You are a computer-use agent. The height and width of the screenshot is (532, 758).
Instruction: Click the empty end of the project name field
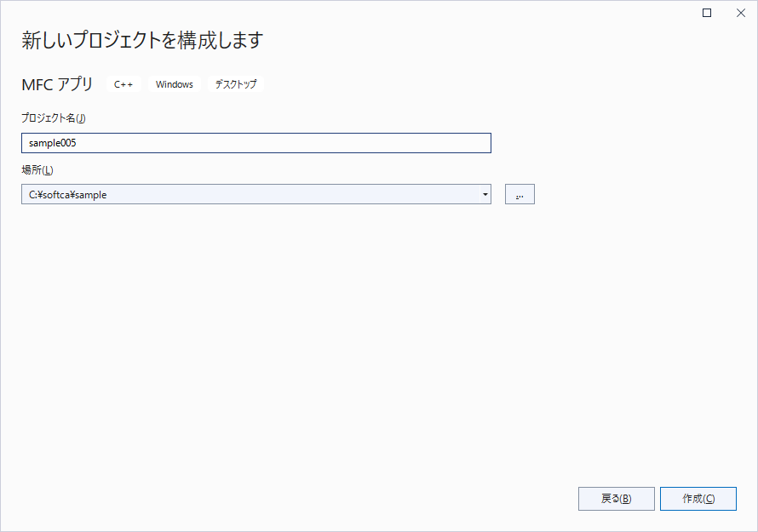[383, 143]
